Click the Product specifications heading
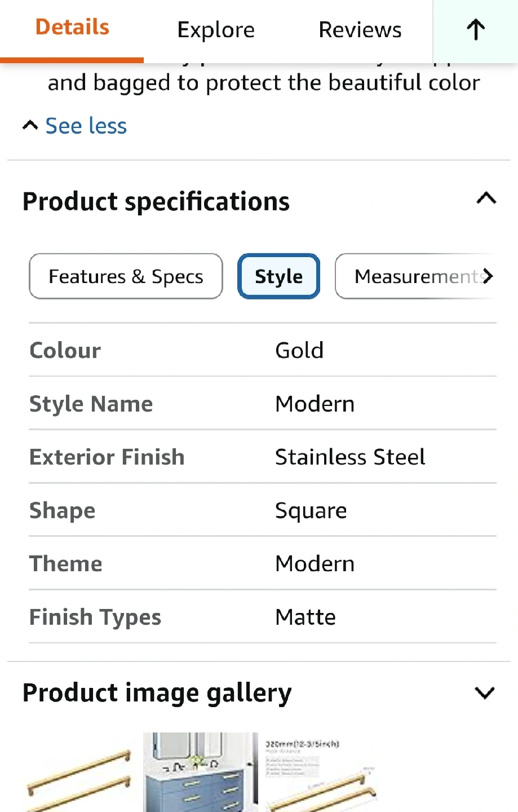 156,202
